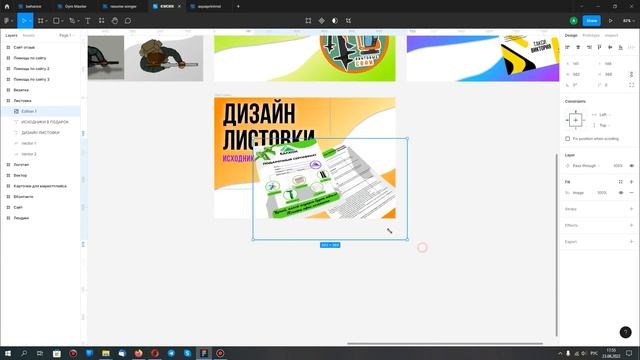Add a stroke with plus icon
640x360 pixels.
631,209
